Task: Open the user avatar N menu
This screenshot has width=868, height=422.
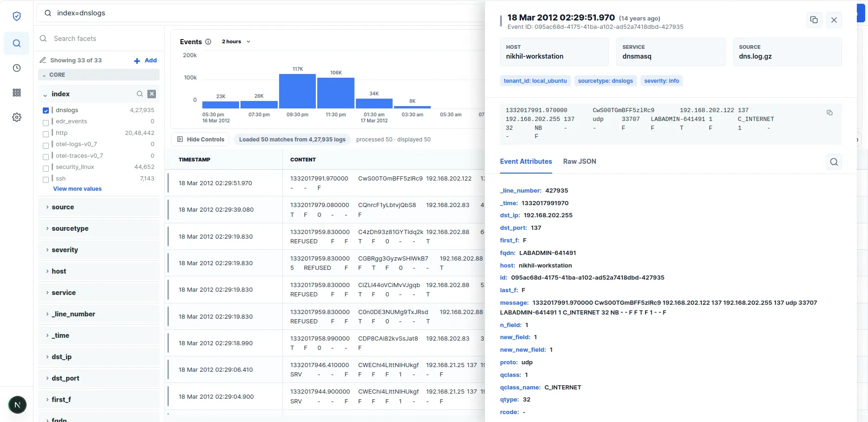Action: [x=17, y=405]
